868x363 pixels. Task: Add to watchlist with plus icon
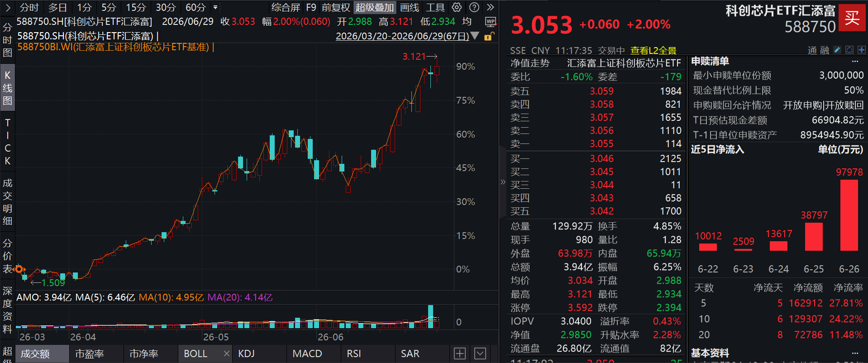861,50
